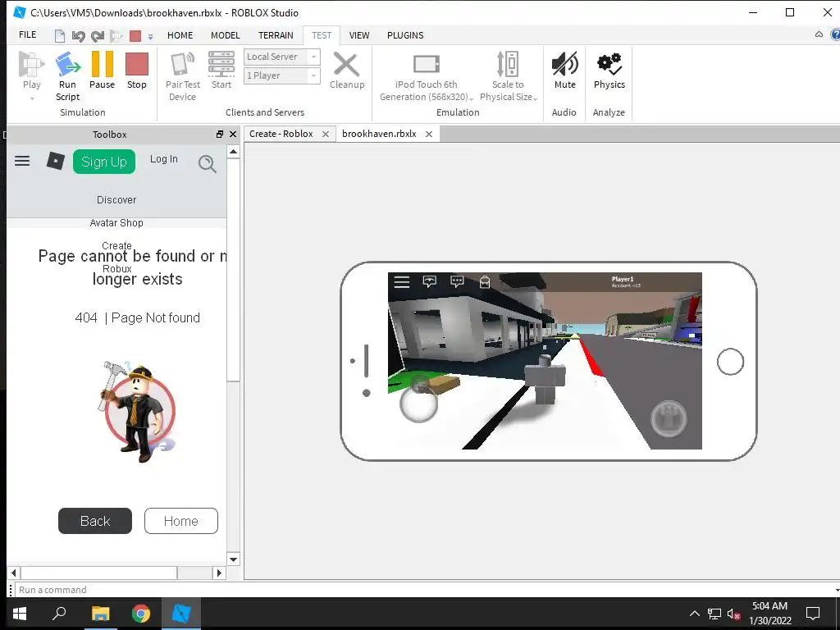Tap the virtual thumbstick circle
The image size is (840, 630).
coord(419,403)
